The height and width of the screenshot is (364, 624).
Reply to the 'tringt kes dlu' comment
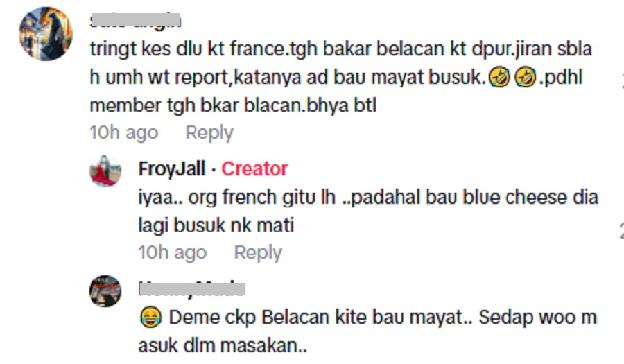coord(209,132)
